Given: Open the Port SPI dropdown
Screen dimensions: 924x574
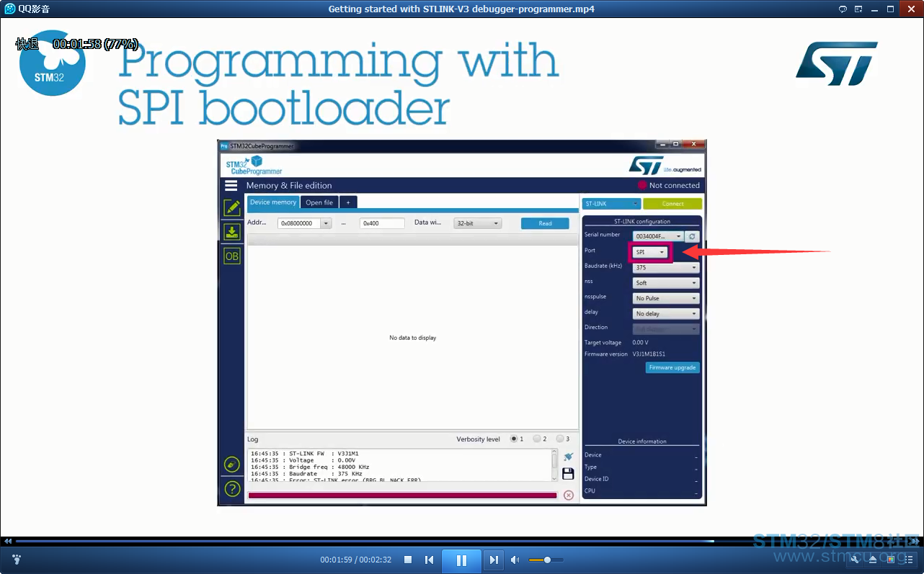Looking at the screenshot, I should point(650,252).
